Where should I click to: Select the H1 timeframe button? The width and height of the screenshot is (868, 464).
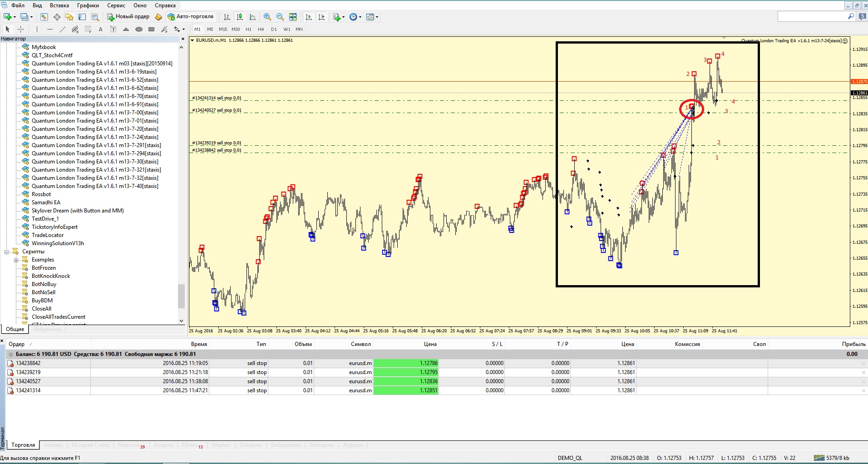pos(248,29)
